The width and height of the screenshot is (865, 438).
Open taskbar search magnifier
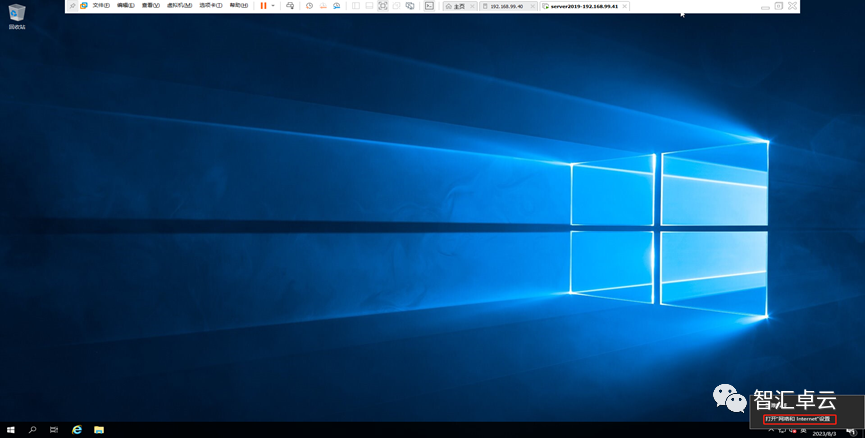click(33, 430)
